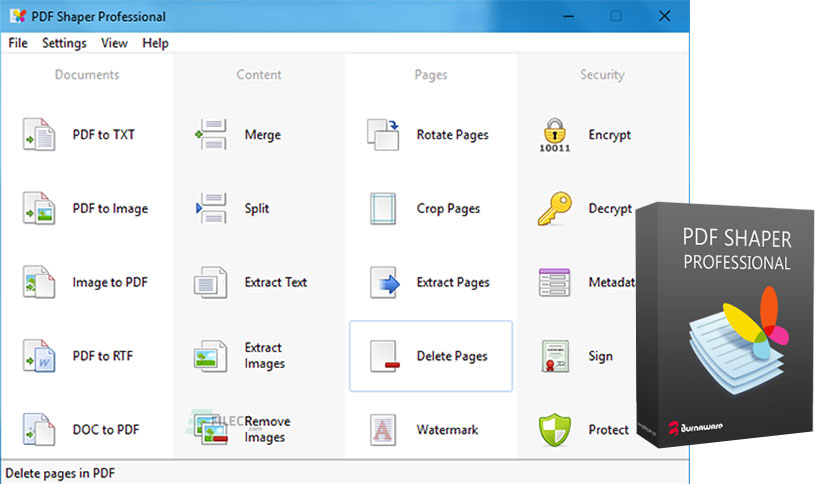Click the 'Delete pages in PDF' status text
The image size is (836, 484).
[x=60, y=473]
